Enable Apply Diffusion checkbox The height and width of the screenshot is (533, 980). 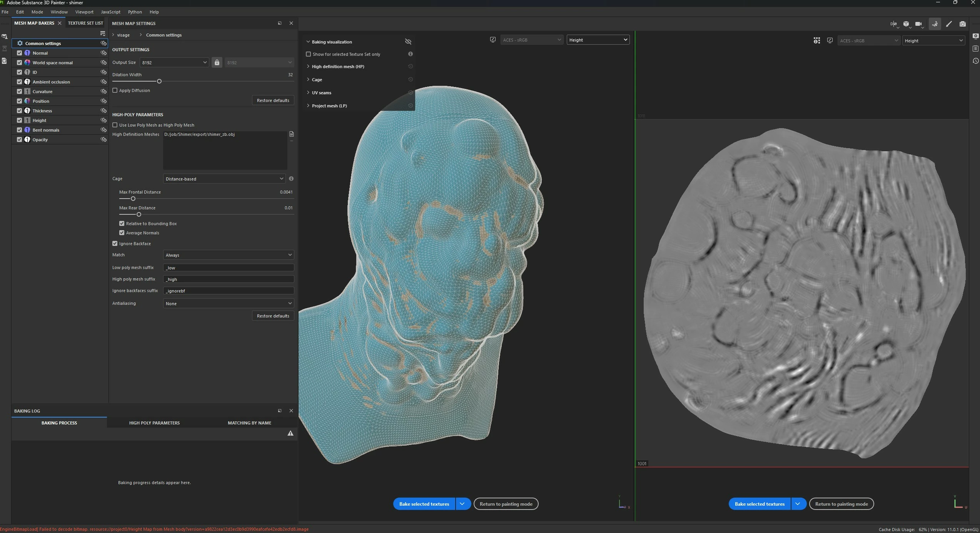(115, 90)
